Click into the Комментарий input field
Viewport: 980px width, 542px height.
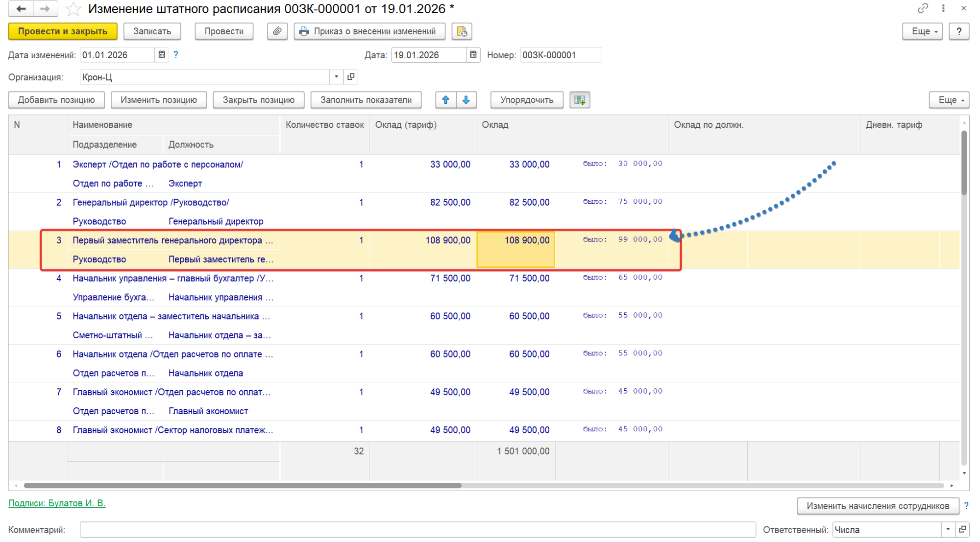[x=417, y=529]
